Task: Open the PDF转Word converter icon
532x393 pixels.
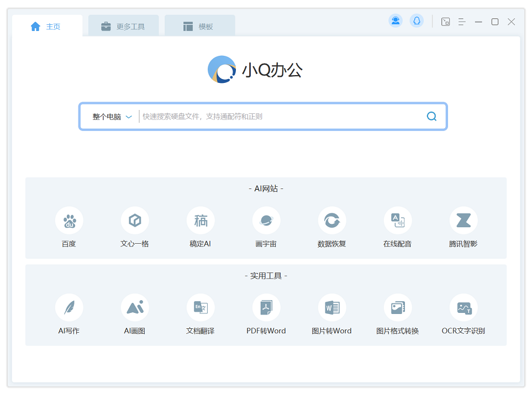Action: [266, 307]
